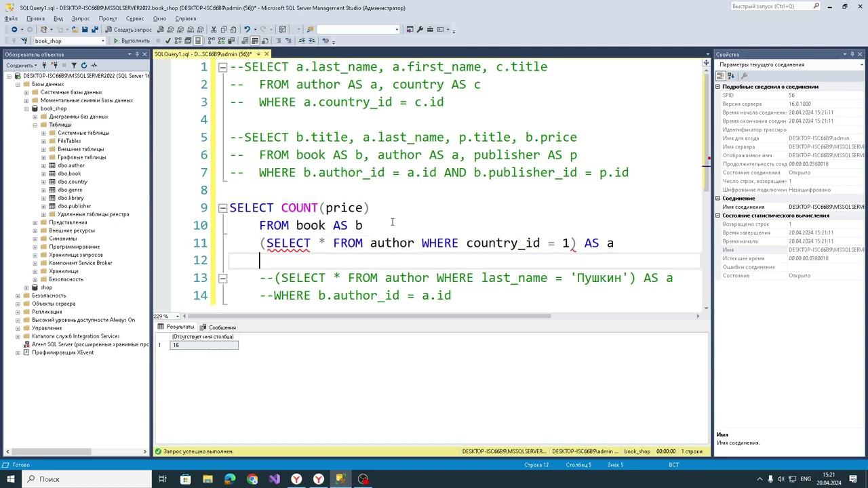Click Создать запрос (New Query) button

(x=128, y=30)
